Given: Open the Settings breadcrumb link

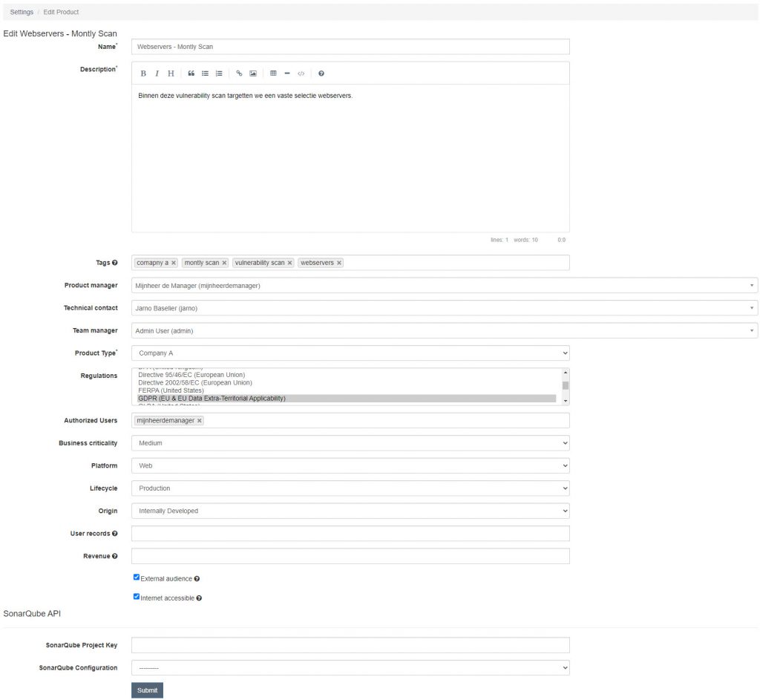Looking at the screenshot, I should coord(21,12).
